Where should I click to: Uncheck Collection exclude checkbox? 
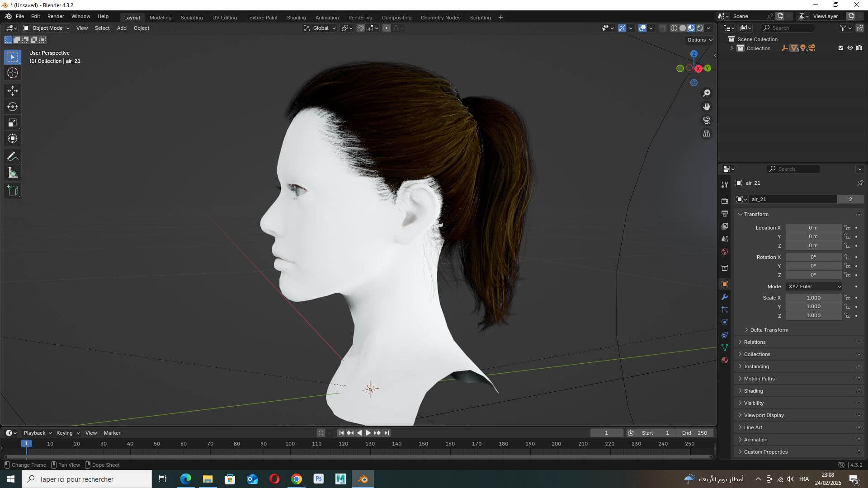coord(841,48)
